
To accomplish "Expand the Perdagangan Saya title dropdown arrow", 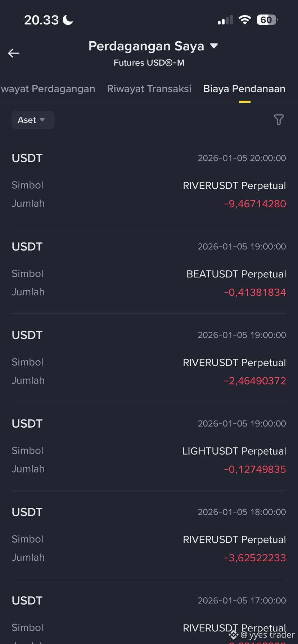I will coord(214,46).
